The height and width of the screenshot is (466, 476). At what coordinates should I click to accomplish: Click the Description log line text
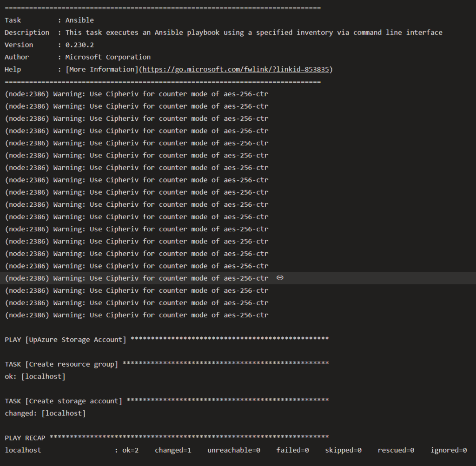click(x=223, y=33)
